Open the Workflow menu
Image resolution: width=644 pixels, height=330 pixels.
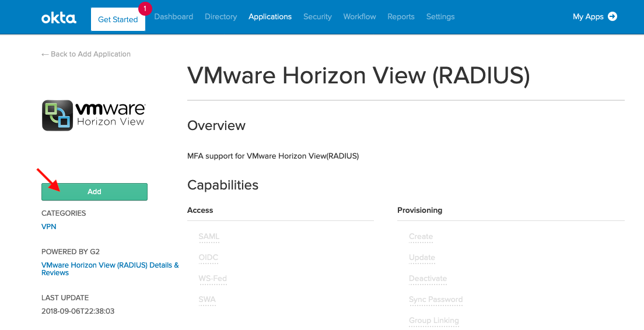pyautogui.click(x=360, y=17)
